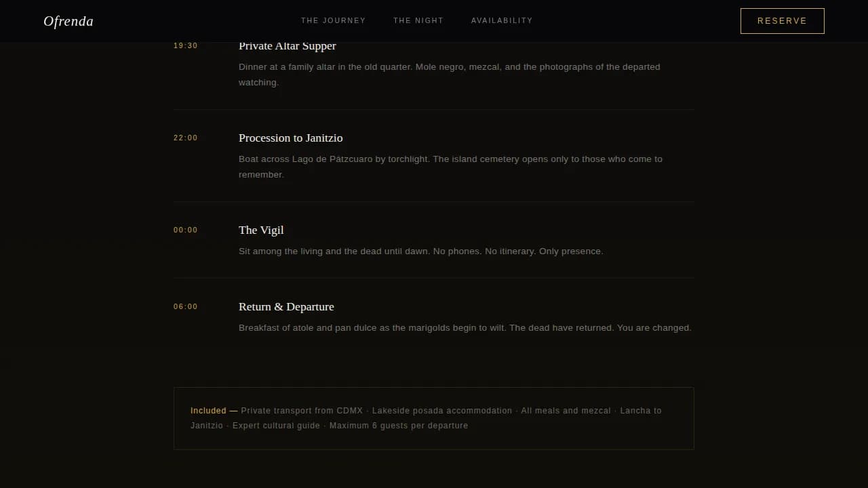
Task: Click the 22:00 time marker
Action: [186, 138]
